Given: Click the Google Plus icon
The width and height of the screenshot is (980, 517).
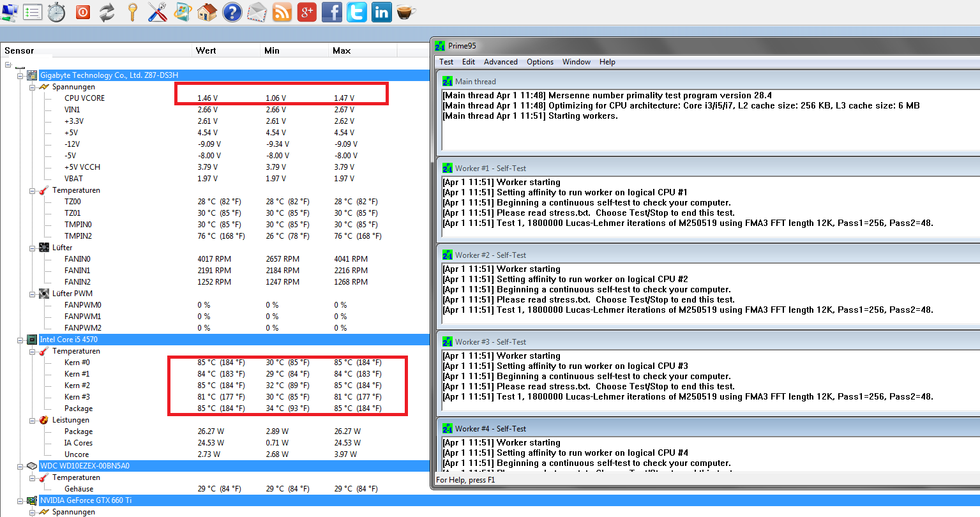Looking at the screenshot, I should click(307, 12).
